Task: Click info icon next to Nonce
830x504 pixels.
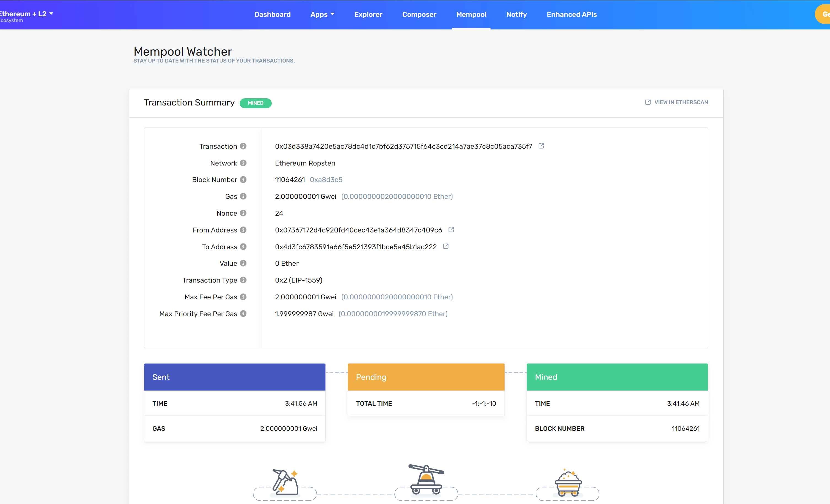Action: coord(243,213)
